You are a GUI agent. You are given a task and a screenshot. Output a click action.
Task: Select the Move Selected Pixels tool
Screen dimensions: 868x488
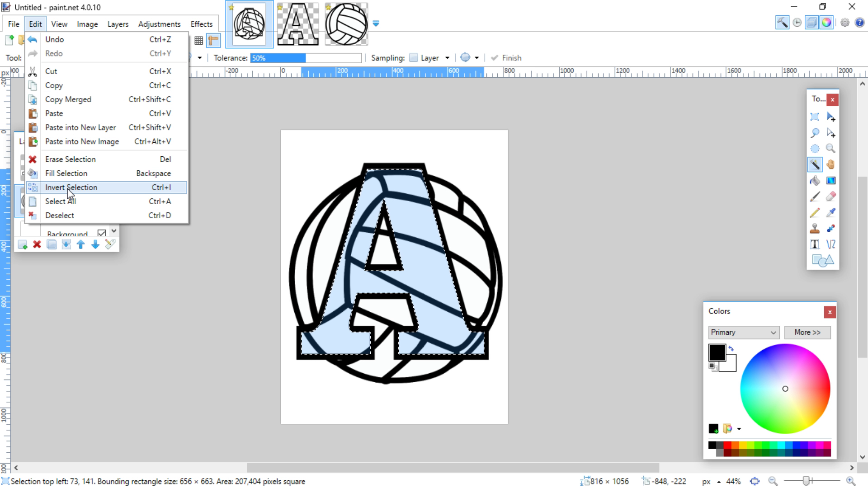click(x=831, y=117)
